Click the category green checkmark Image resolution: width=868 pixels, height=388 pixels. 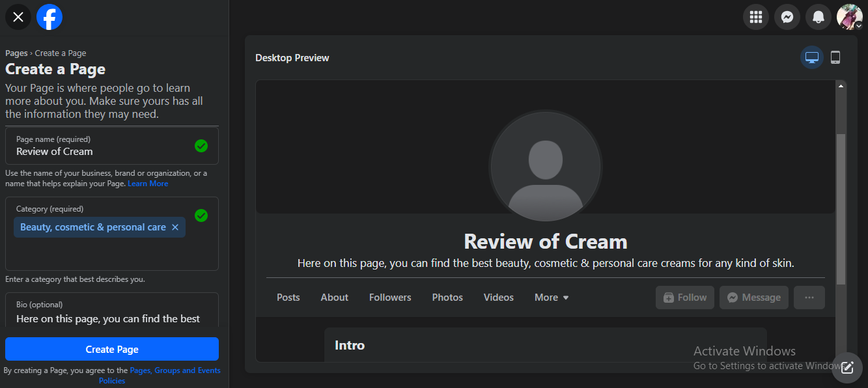(201, 215)
